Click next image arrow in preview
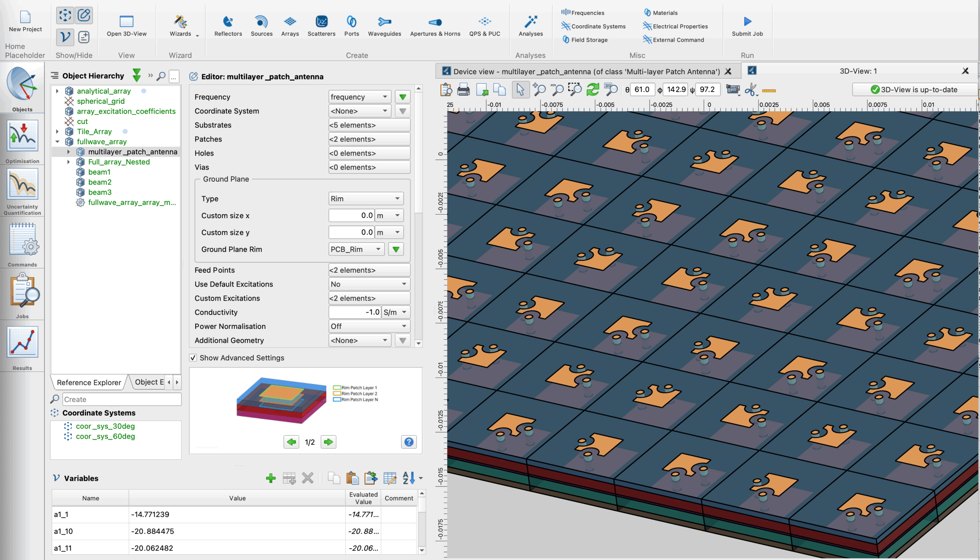Viewport: 980px width, 560px height. pos(328,442)
